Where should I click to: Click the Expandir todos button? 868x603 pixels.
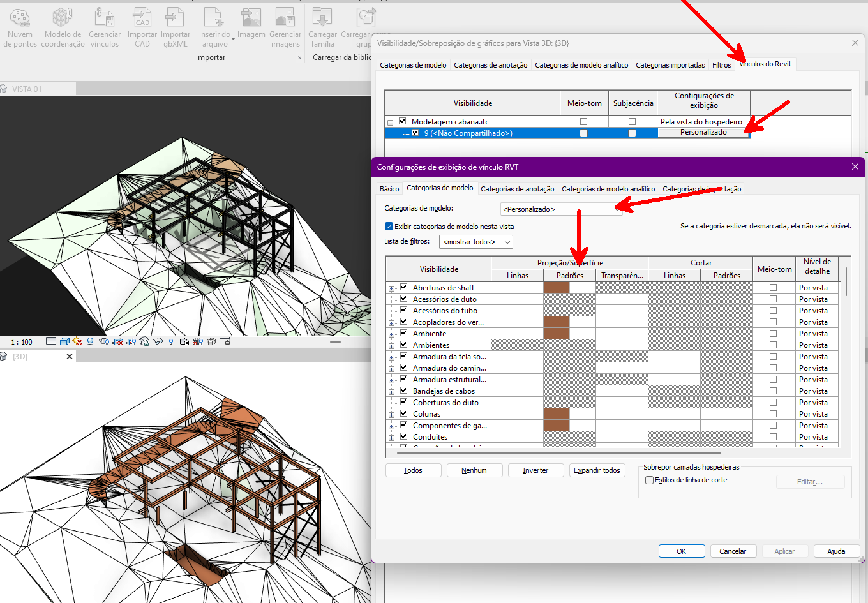click(597, 470)
